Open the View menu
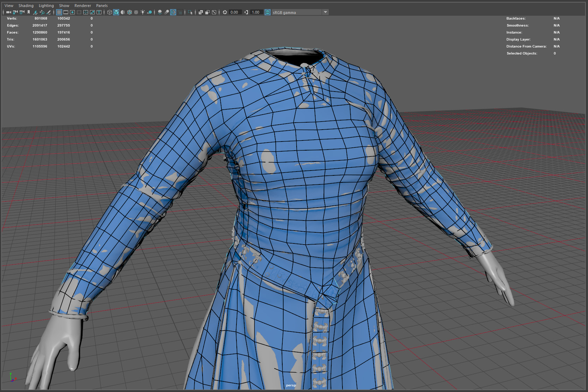Viewport: 588px width, 392px height. [x=9, y=6]
